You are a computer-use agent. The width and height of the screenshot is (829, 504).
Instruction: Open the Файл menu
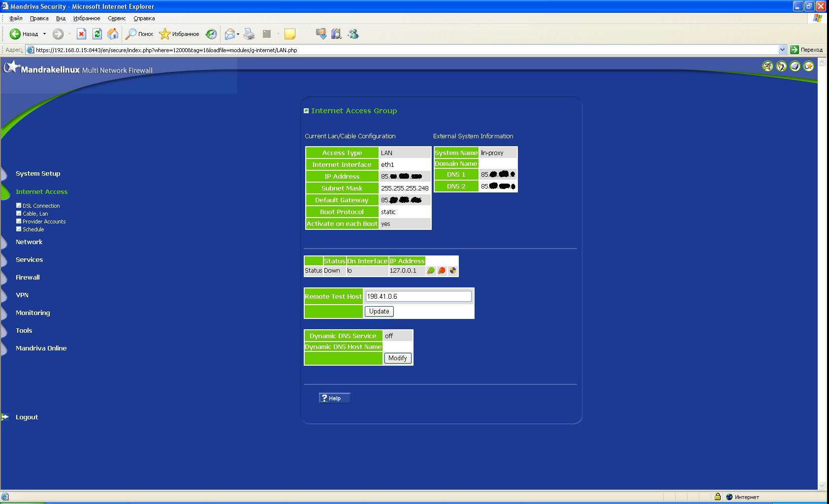(16, 18)
